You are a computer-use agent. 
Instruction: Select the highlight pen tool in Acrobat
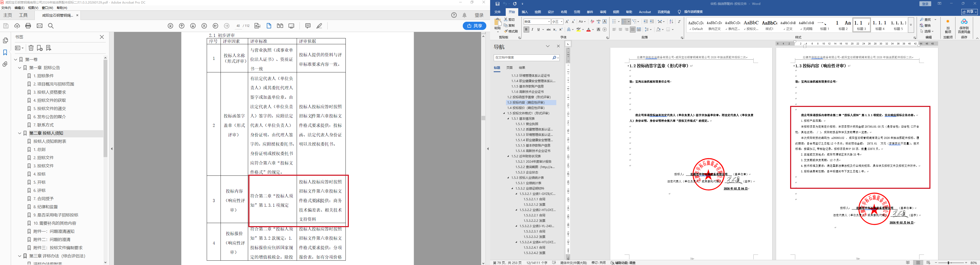319,26
